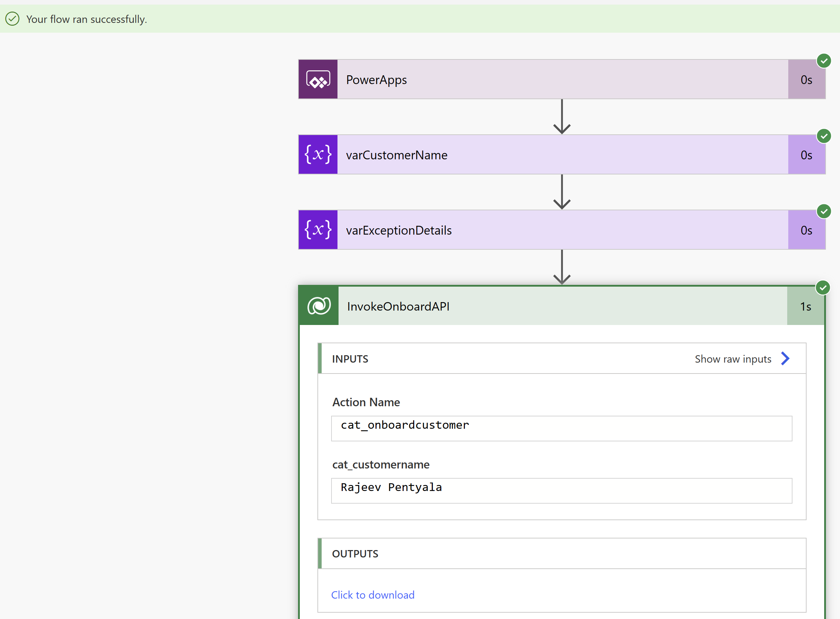Click the Show raw inputs link
This screenshot has width=840, height=619.
732,359
